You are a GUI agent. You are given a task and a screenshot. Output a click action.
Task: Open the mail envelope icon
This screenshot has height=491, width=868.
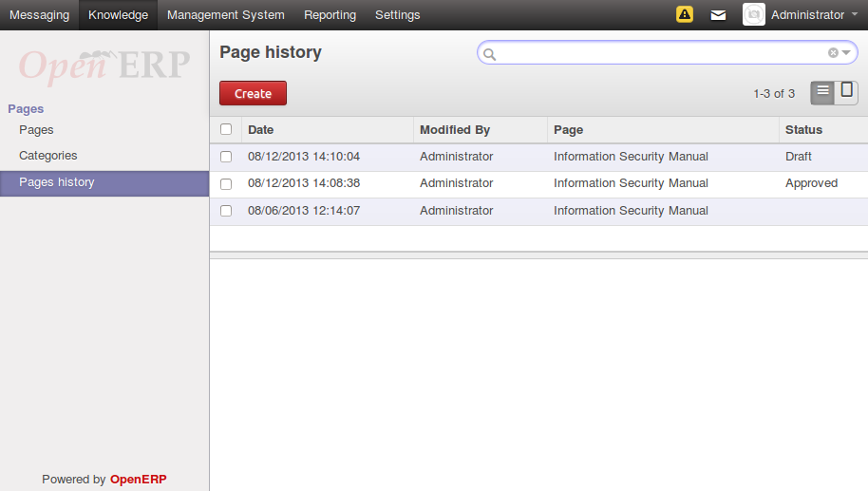[718, 15]
